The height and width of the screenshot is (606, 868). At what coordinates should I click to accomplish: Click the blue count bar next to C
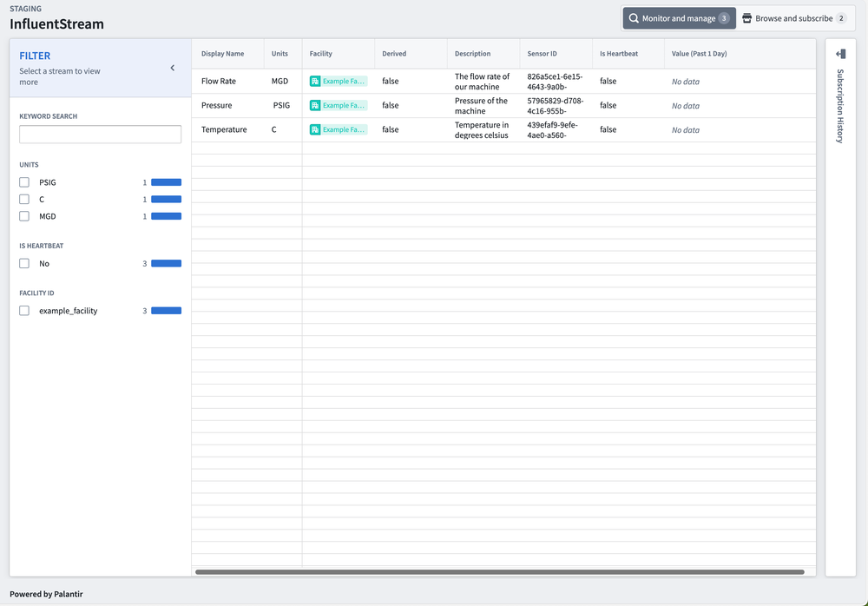point(166,200)
